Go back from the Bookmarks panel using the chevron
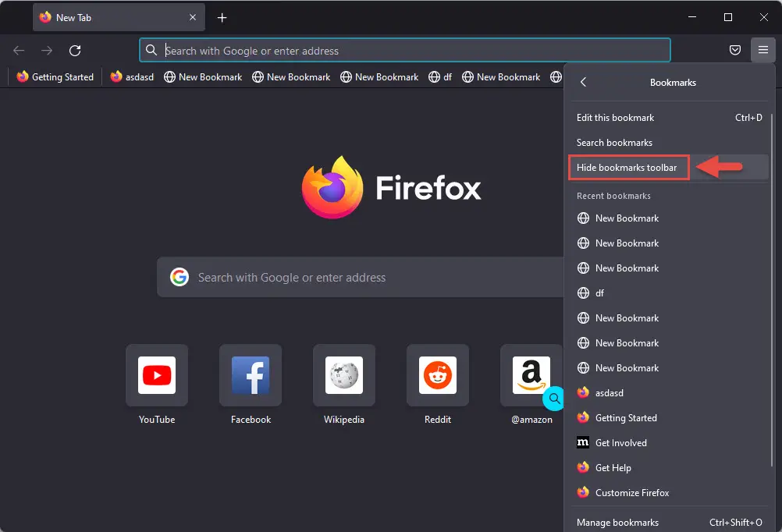The height and width of the screenshot is (532, 782). click(583, 82)
